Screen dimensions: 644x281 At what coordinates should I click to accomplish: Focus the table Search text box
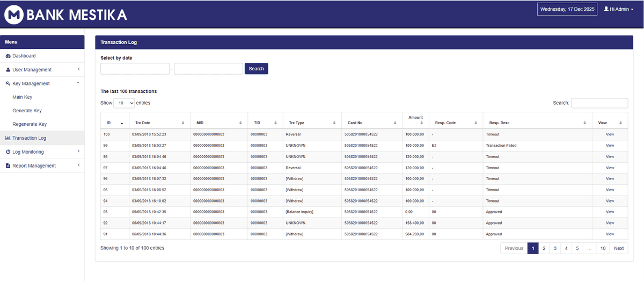pos(599,103)
